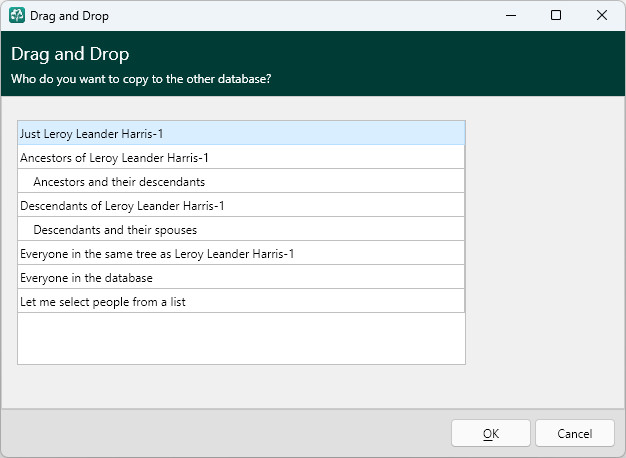
Task: Click the gray footer bar beside OK
Action: coord(226,433)
